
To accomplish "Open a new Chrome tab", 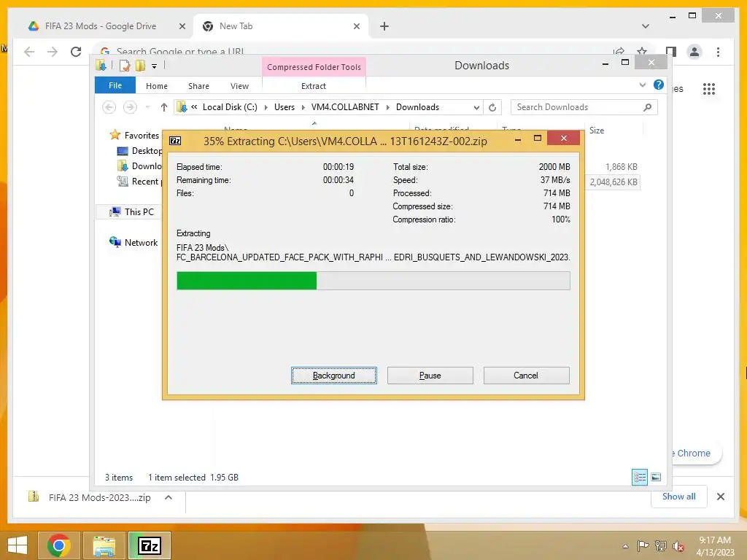I will click(x=384, y=27).
